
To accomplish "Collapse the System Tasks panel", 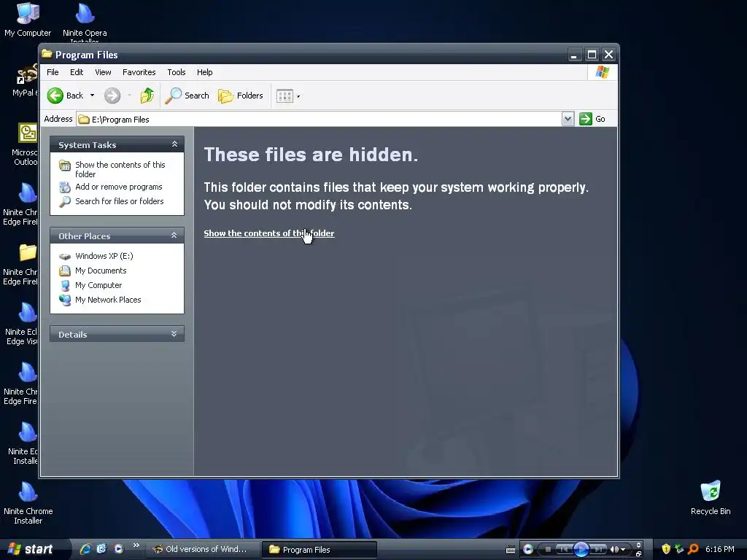I will 174,144.
